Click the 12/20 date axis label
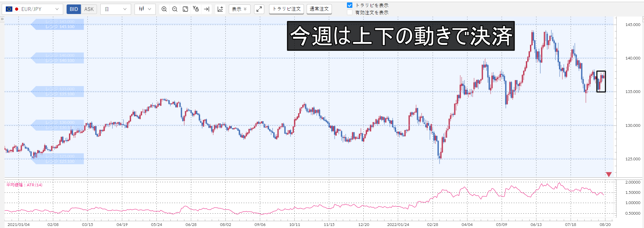The height and width of the screenshot is (228, 644). click(x=364, y=225)
